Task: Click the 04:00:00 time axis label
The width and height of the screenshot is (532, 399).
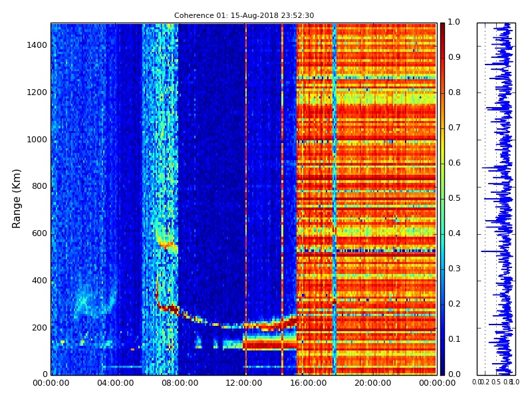Action: click(115, 384)
